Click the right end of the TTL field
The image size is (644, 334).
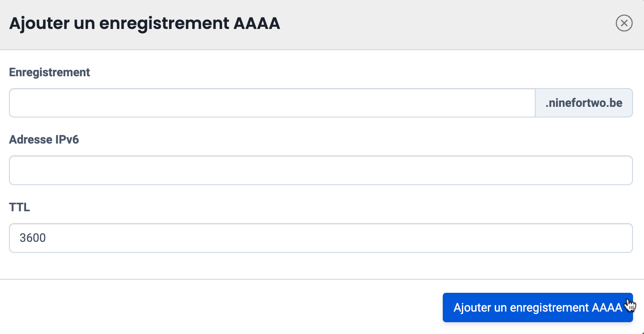coord(611,238)
